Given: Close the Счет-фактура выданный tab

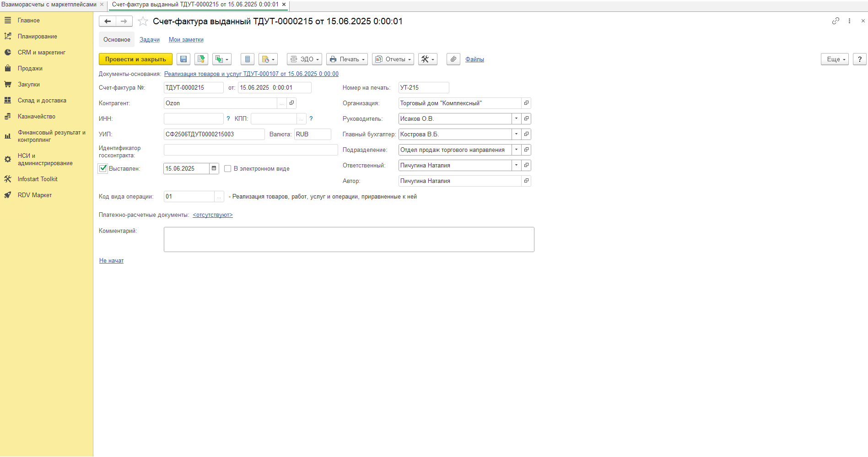Looking at the screenshot, I should coord(284,5).
